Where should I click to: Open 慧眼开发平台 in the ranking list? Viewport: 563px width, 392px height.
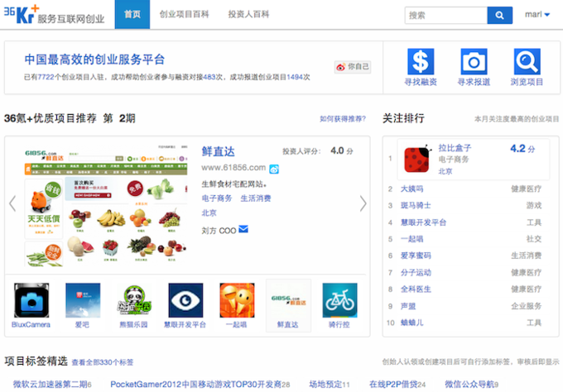coord(423,222)
